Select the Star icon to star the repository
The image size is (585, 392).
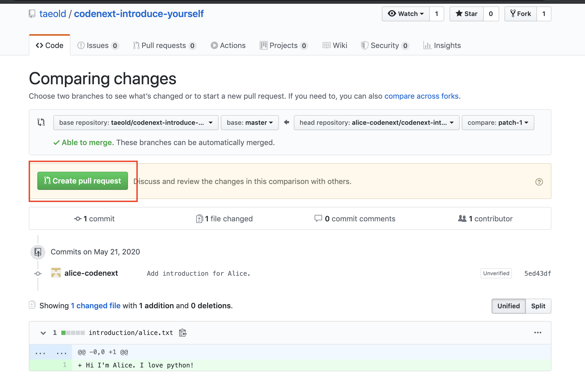459,14
